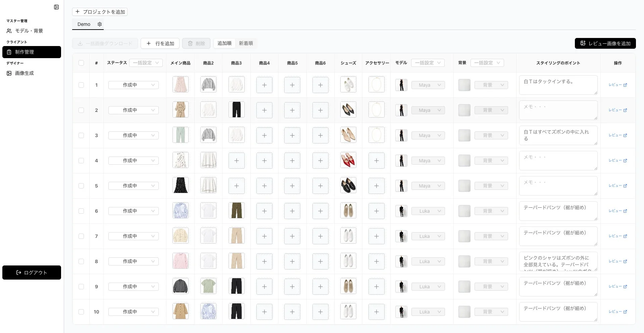Click the ログアウト button
The image size is (644, 333).
coord(32,273)
